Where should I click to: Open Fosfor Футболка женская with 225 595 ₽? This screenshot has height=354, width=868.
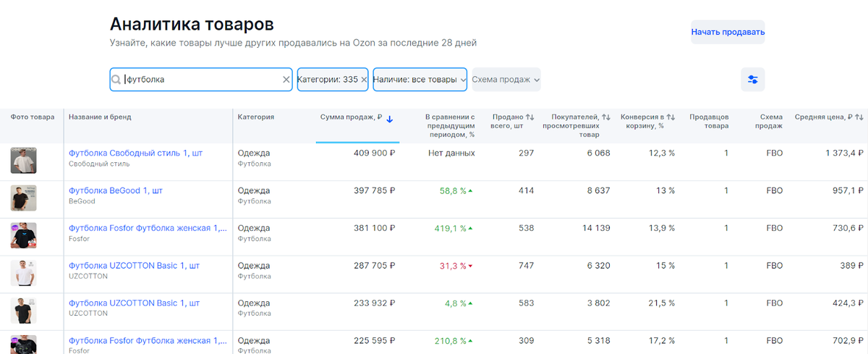[148, 340]
